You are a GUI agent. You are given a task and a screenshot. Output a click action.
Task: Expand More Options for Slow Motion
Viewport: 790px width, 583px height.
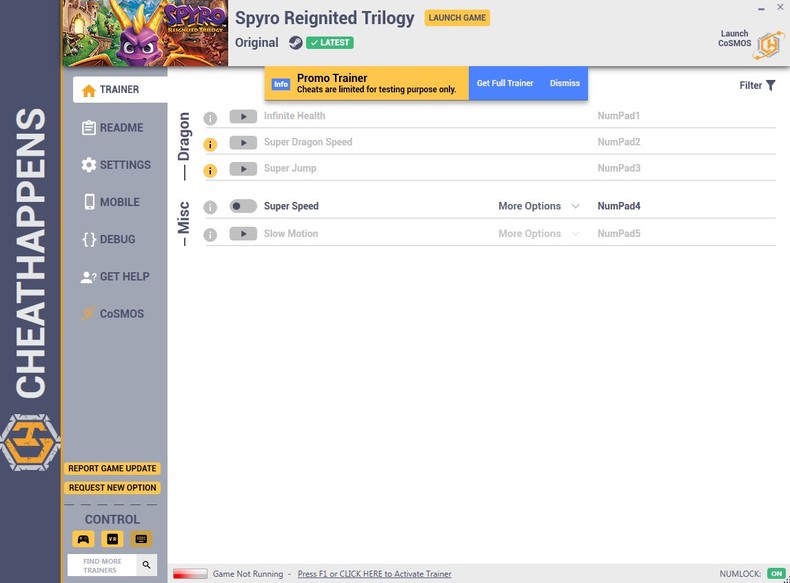click(x=538, y=234)
